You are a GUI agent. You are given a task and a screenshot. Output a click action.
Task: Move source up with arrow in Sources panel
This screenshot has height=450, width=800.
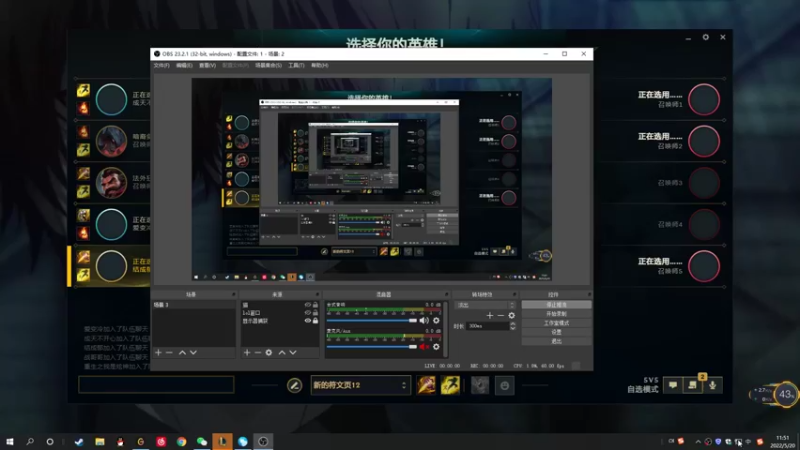pos(282,353)
